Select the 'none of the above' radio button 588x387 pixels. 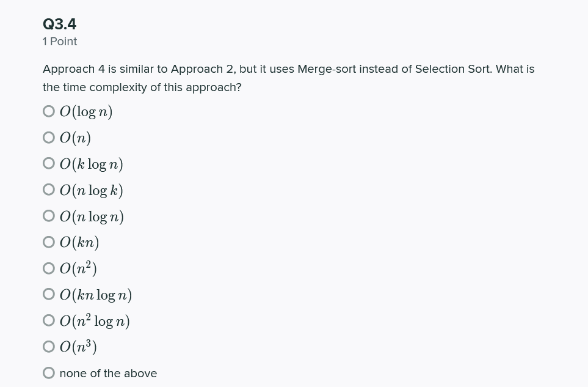click(49, 373)
